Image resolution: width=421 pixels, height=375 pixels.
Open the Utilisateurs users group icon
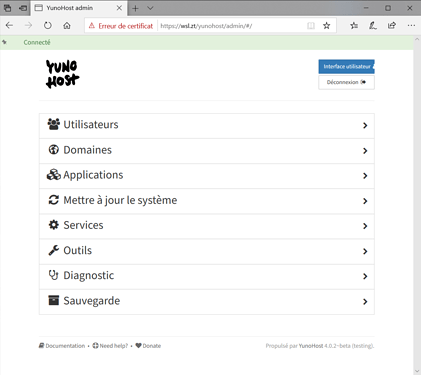[53, 124]
